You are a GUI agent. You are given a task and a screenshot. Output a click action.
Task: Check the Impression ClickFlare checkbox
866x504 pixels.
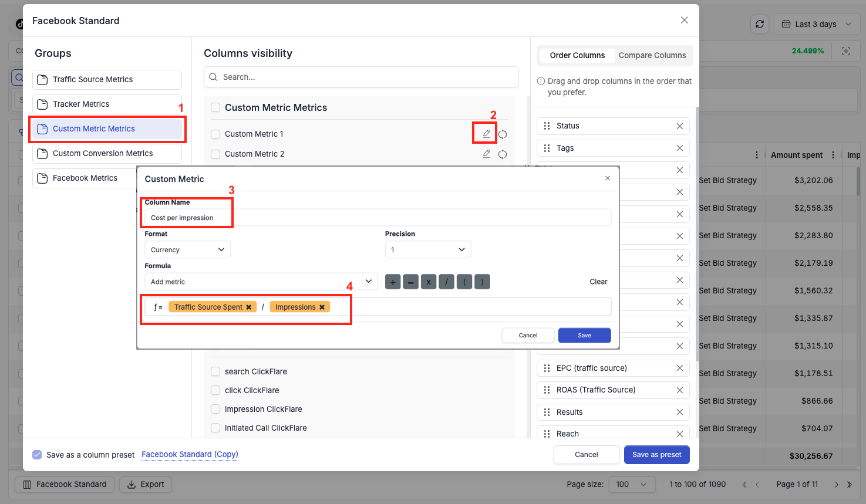point(215,409)
